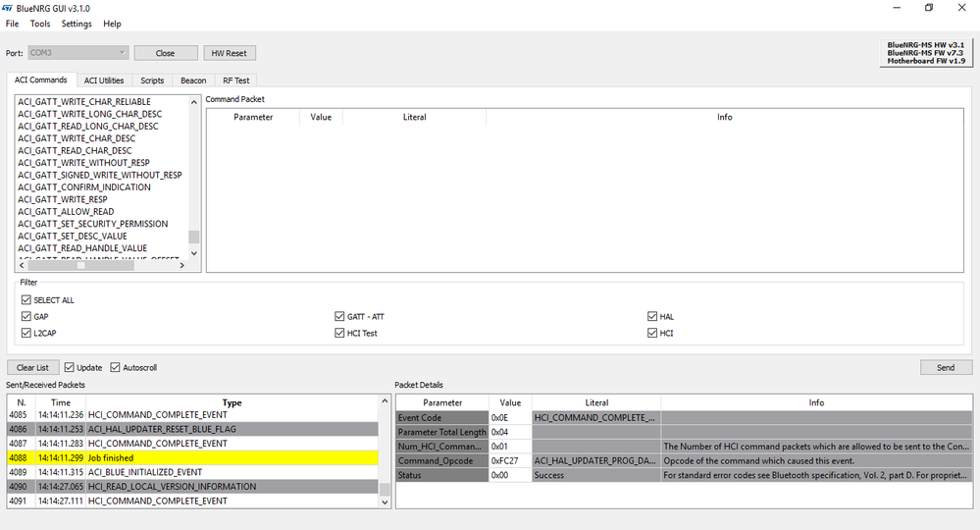This screenshot has width=980, height=530.
Task: Switch to the Scripts tab
Action: tap(152, 80)
